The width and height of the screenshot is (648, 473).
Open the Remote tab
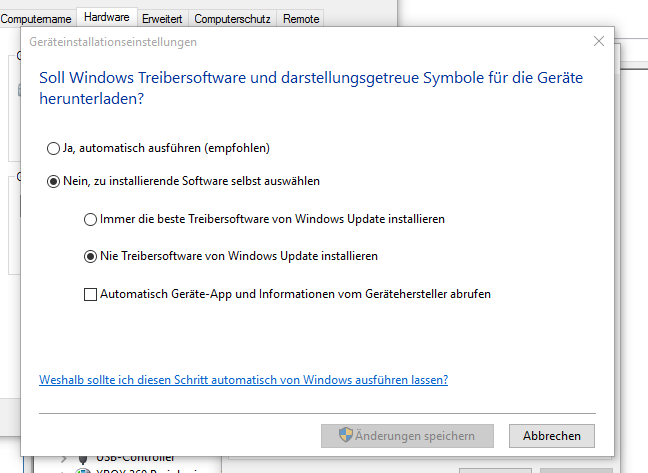(301, 19)
